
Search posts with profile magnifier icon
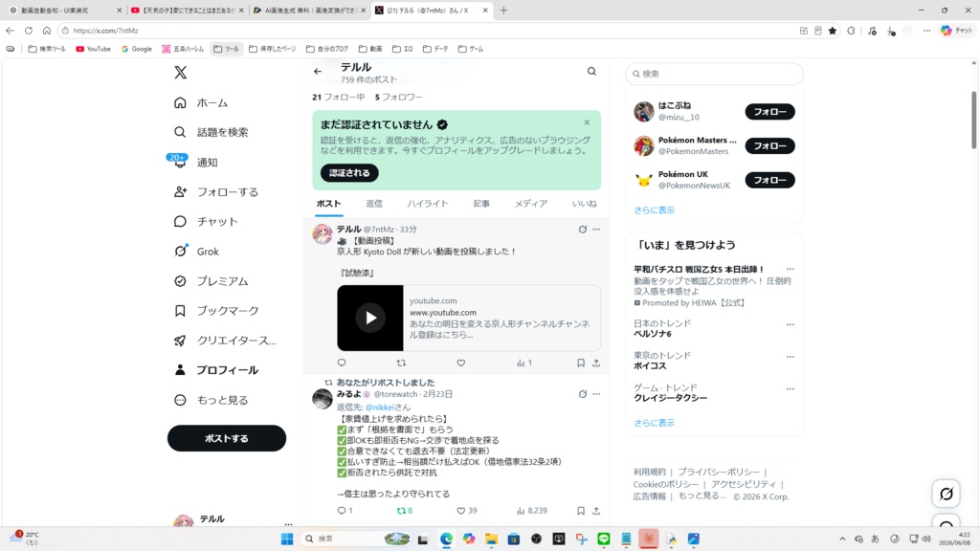pos(591,71)
